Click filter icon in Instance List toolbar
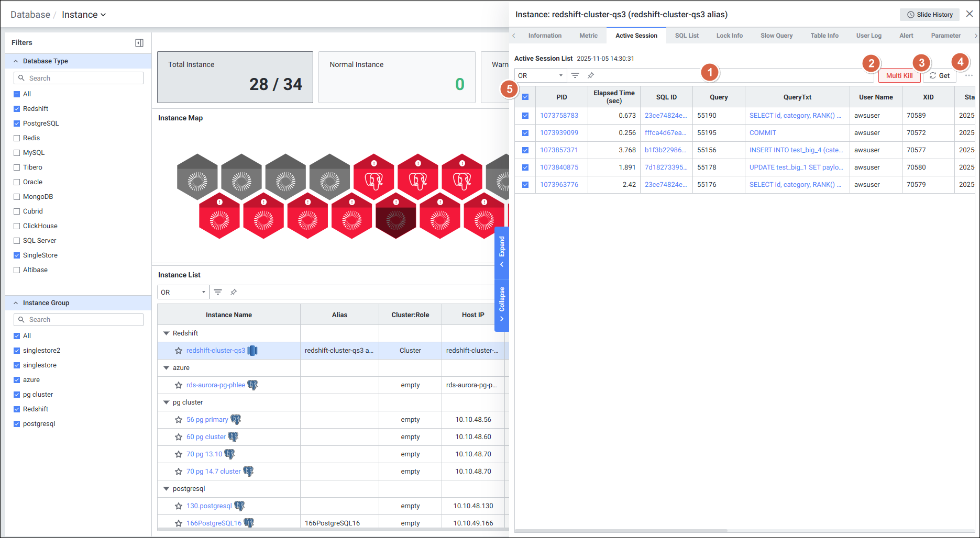Image resolution: width=980 pixels, height=538 pixels. pos(218,292)
